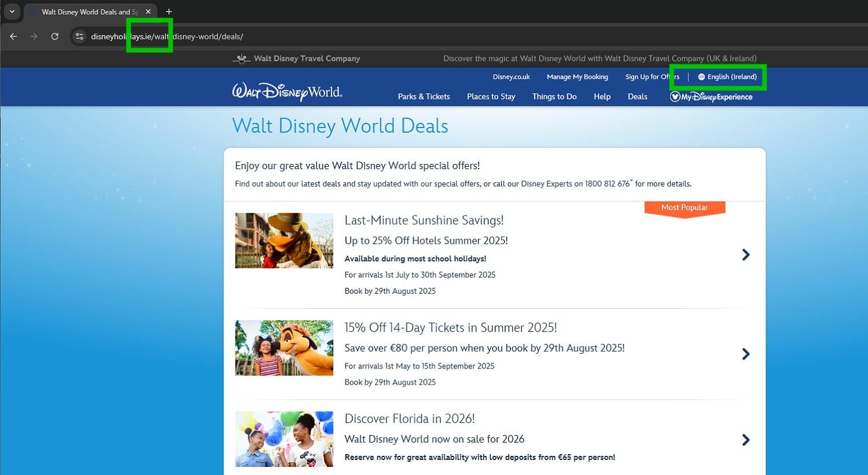Click 'For arrivals 1st May to 15th September 2025'

click(x=420, y=366)
